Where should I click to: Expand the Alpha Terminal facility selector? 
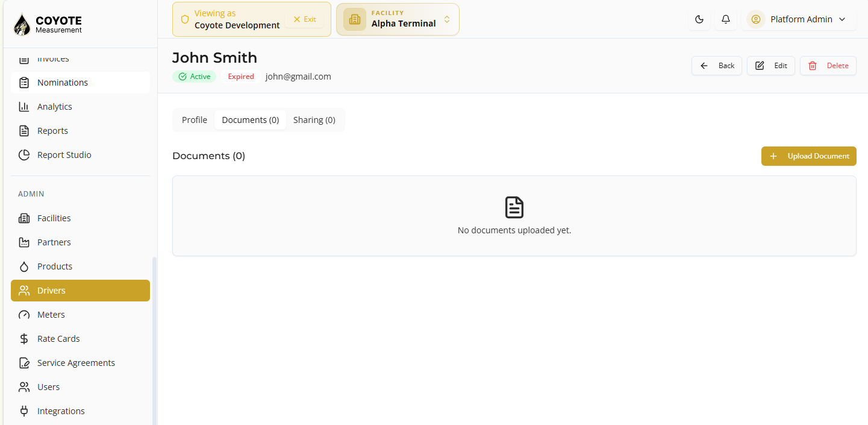(398, 19)
